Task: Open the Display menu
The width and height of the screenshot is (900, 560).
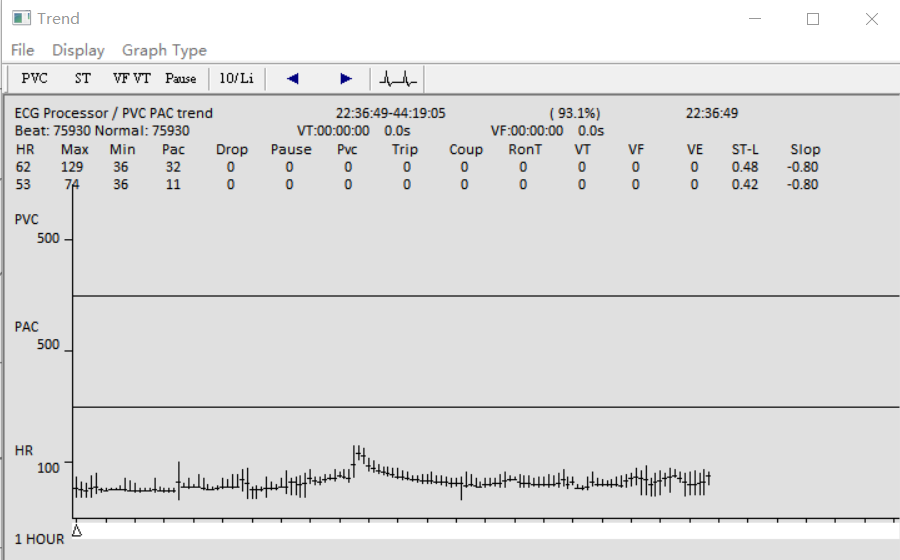Action: (78, 50)
